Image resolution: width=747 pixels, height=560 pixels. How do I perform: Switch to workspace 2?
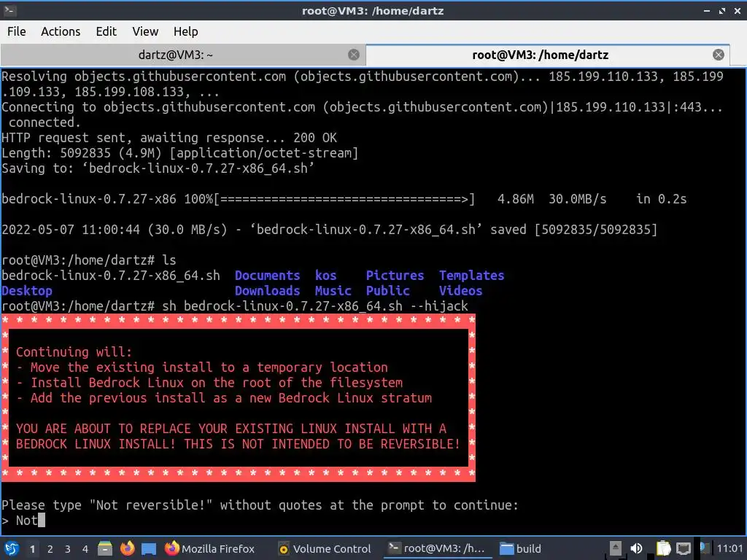(x=50, y=549)
